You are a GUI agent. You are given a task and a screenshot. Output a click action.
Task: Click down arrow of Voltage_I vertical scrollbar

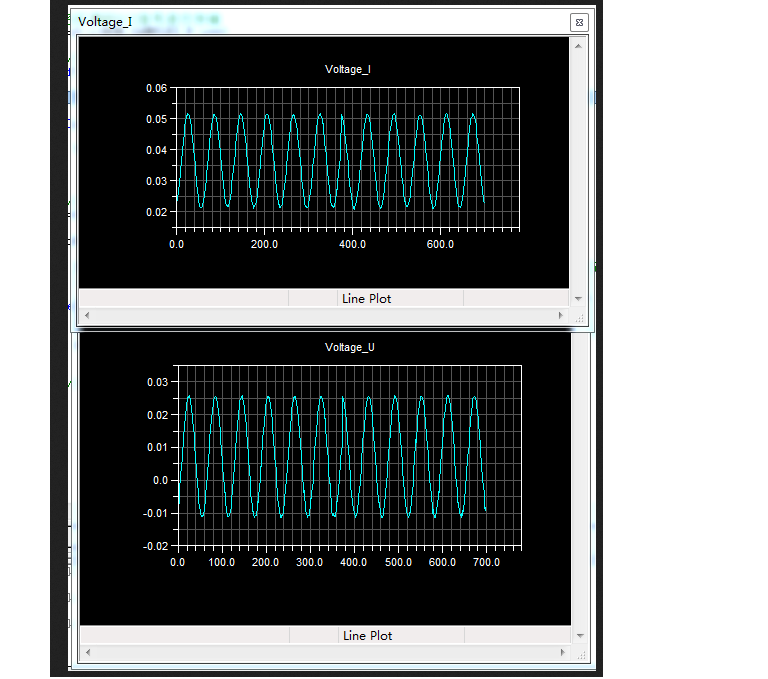tap(578, 298)
